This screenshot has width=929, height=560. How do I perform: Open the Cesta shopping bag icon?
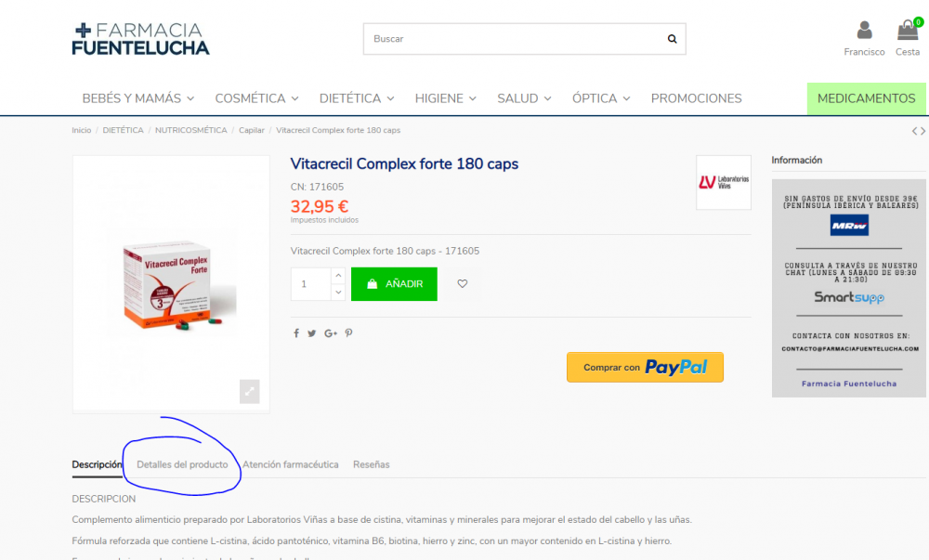[907, 31]
